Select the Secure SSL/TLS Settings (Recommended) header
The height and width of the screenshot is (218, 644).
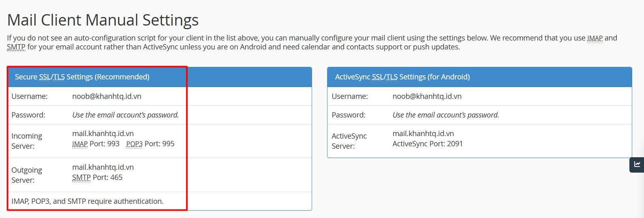pos(82,77)
